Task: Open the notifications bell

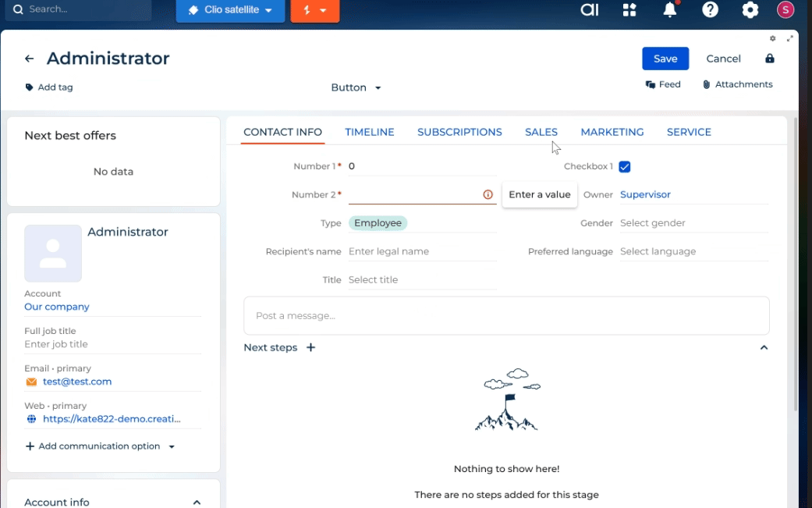Action: (670, 10)
